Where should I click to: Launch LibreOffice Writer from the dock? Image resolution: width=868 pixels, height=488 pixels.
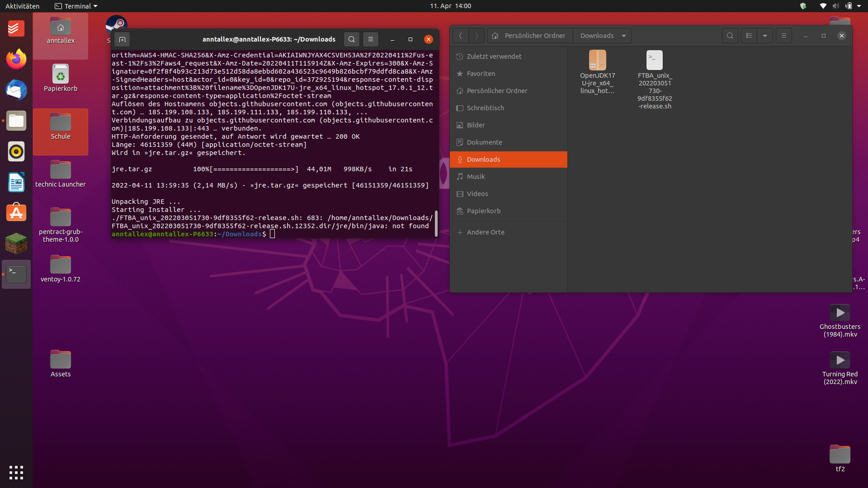pyautogui.click(x=16, y=182)
